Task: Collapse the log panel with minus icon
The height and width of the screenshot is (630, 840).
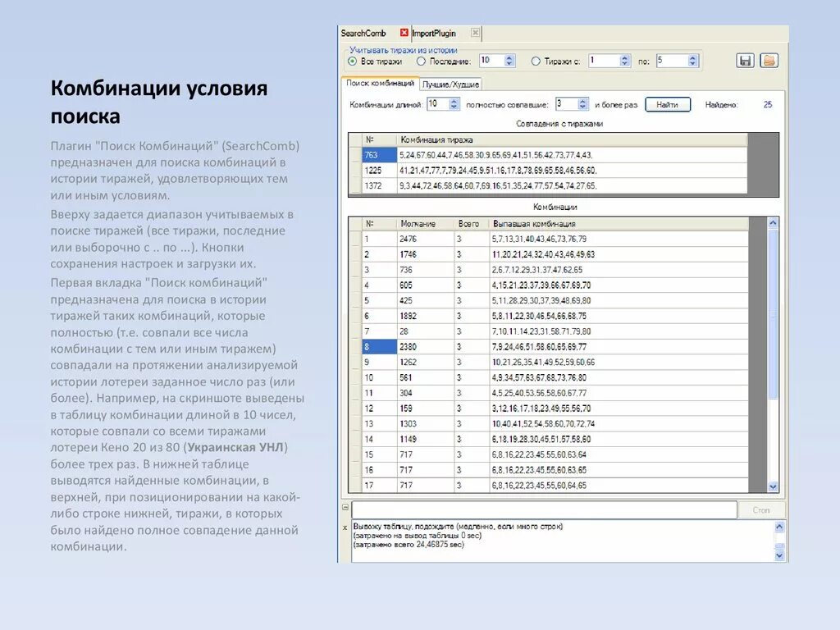Action: point(345,507)
